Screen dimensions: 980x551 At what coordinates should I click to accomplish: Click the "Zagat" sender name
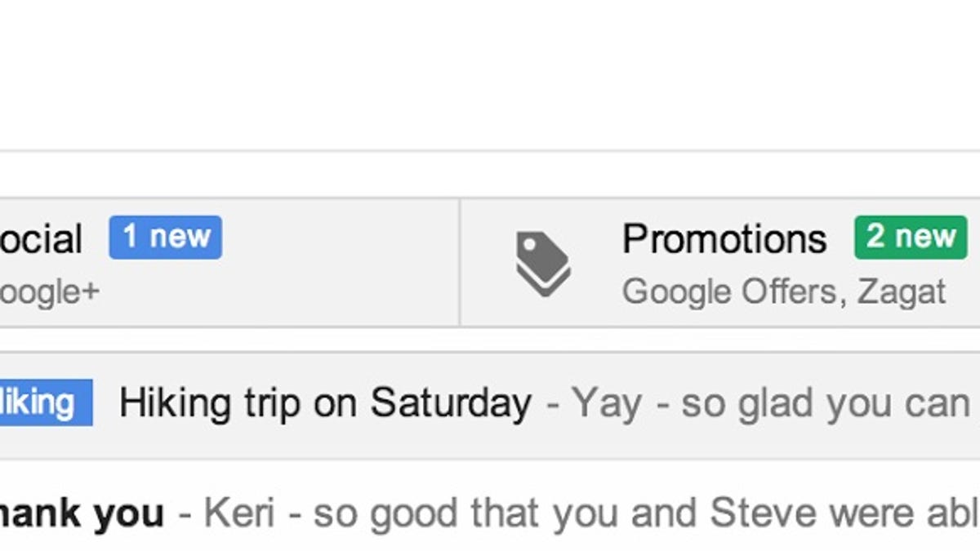(902, 291)
